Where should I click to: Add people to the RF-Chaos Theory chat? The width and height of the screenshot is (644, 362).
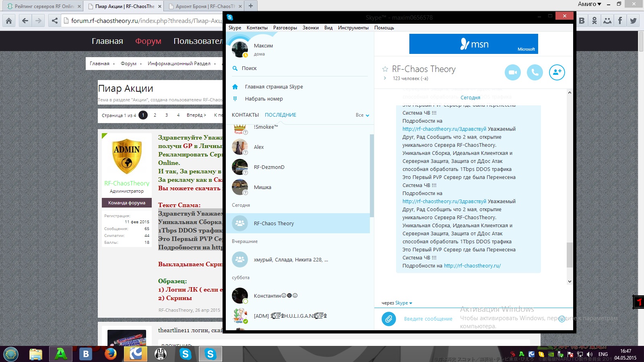click(x=557, y=72)
